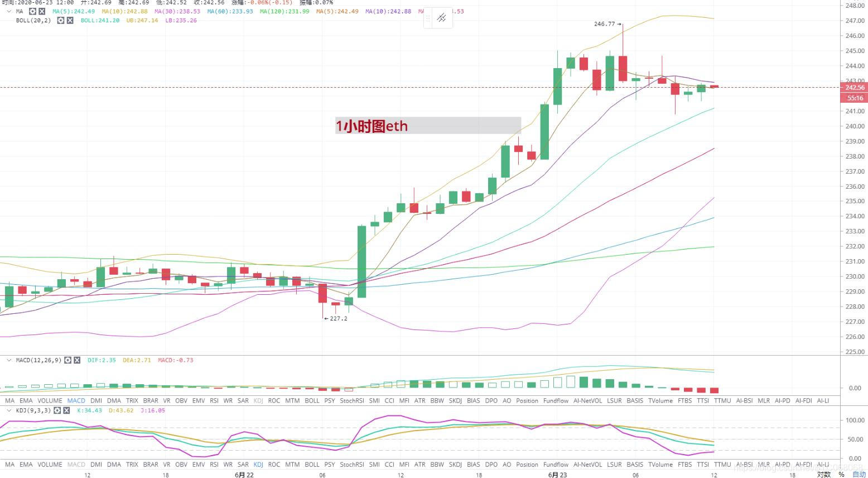Image resolution: width=868 pixels, height=478 pixels.
Task: Click the DEA:2.71 MACD value
Action: pos(137,360)
